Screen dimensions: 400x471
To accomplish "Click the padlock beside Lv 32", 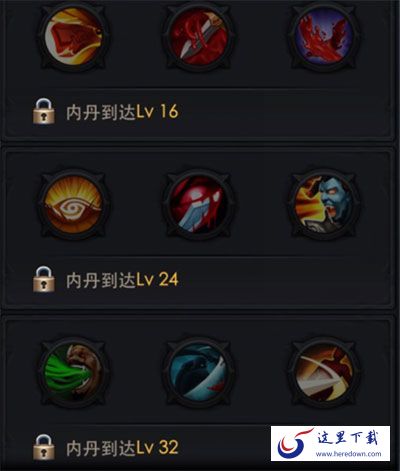I will click(44, 447).
